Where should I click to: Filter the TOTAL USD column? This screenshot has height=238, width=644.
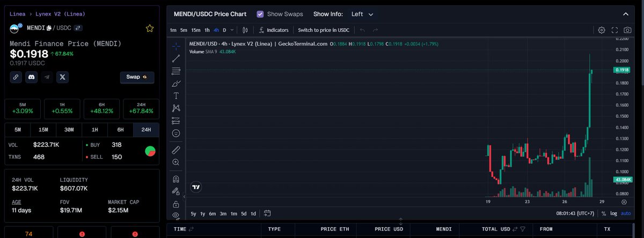523,229
